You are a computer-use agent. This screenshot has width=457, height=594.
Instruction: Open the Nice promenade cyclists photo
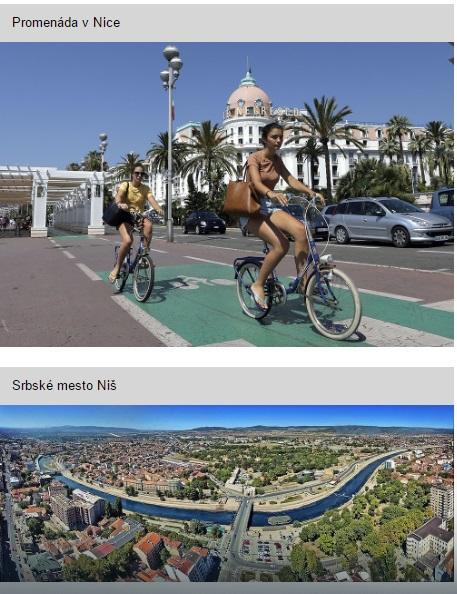point(227,194)
